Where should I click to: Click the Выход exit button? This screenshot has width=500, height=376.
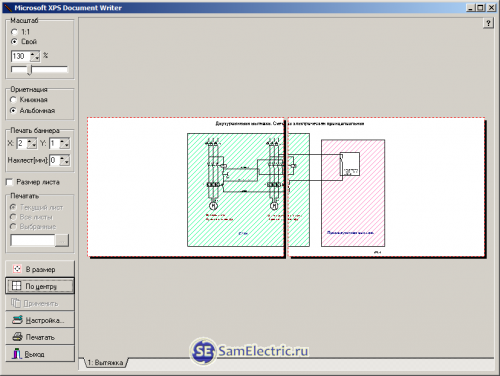pyautogui.click(x=40, y=353)
